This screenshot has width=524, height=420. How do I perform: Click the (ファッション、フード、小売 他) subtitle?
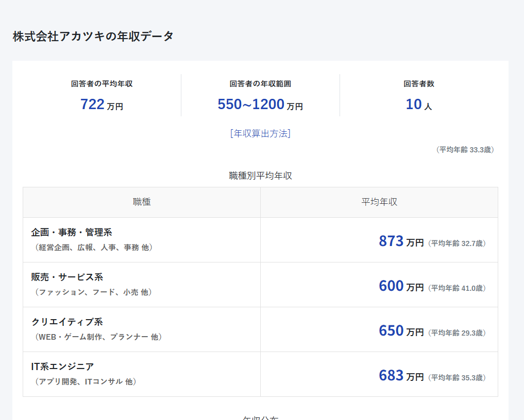(94, 292)
